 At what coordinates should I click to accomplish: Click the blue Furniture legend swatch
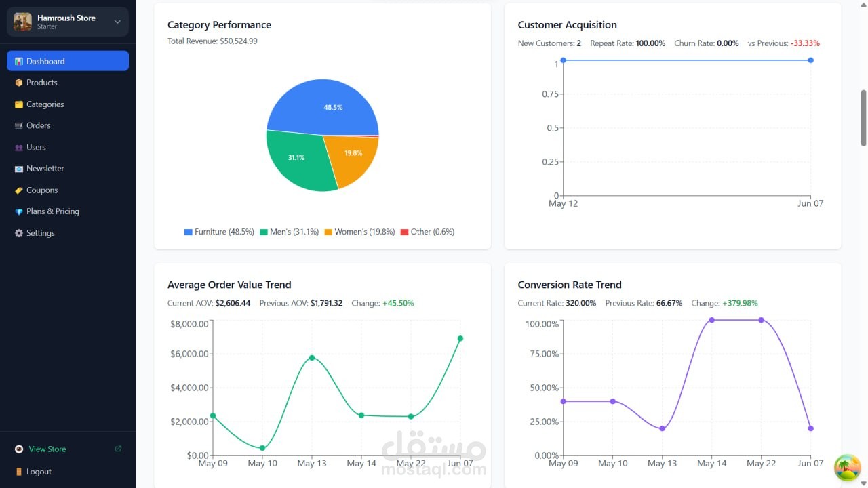click(x=188, y=232)
